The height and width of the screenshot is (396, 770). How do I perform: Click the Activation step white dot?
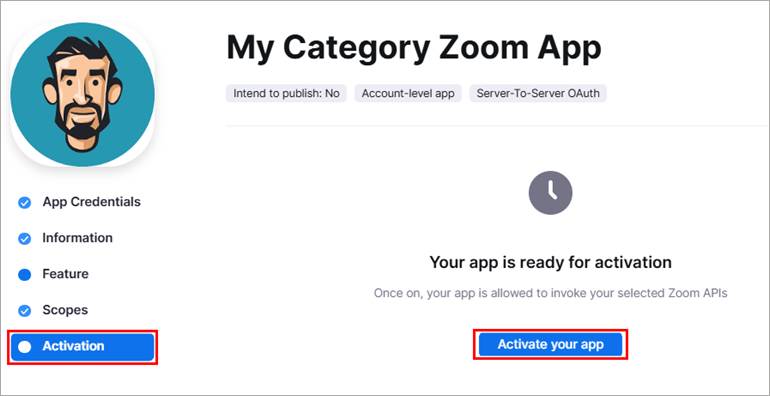coord(25,347)
